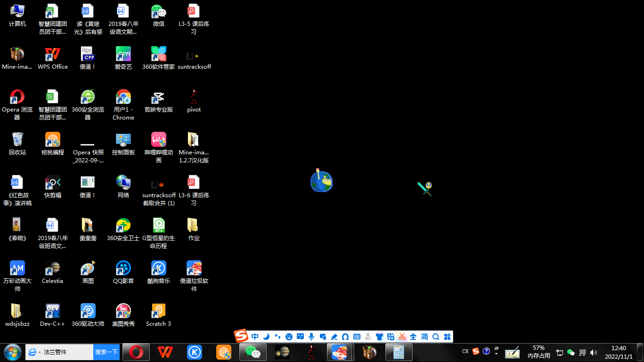Open the 《春晓》 image file
This screenshot has height=362, width=644.
[x=17, y=229]
